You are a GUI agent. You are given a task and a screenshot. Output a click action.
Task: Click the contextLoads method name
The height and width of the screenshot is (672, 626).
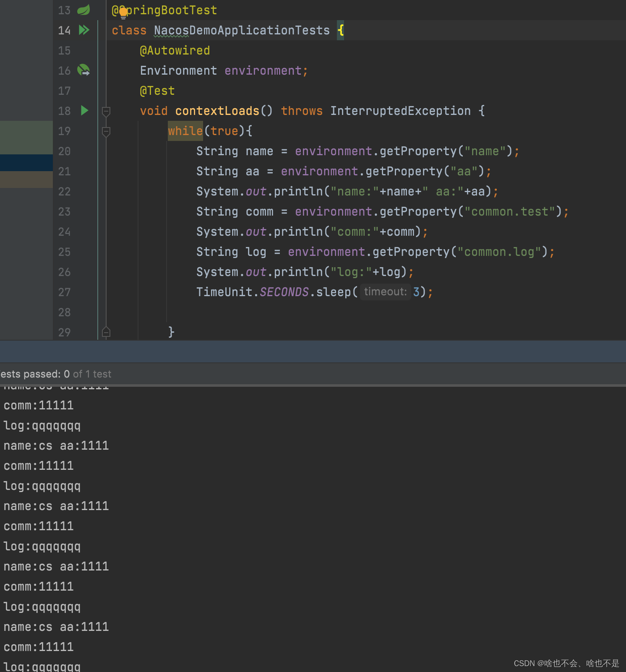(217, 111)
